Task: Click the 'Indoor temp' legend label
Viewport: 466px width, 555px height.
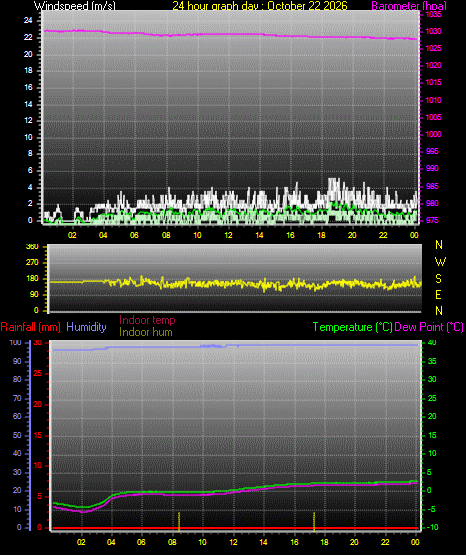Action: [x=147, y=320]
